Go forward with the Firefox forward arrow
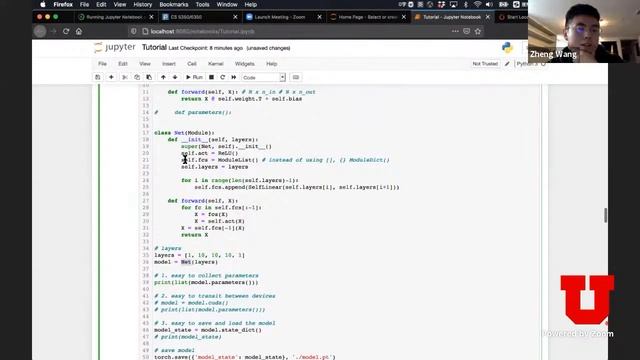The height and width of the screenshot is (360, 640). click(53, 31)
